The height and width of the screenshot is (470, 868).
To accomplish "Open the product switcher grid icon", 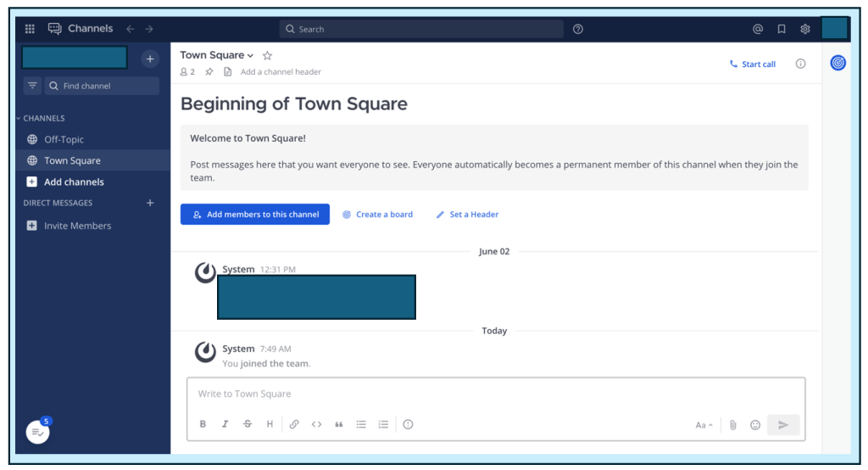I will pyautogui.click(x=31, y=29).
